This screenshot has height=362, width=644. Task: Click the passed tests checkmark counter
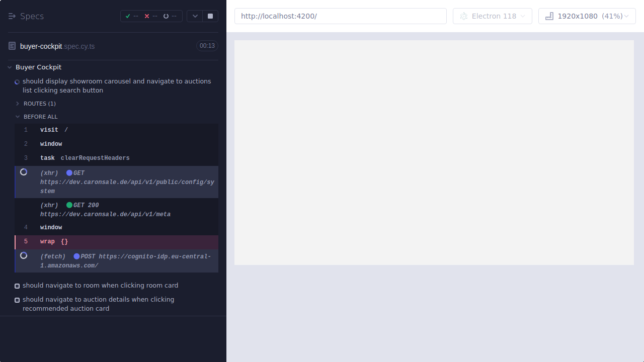click(131, 16)
